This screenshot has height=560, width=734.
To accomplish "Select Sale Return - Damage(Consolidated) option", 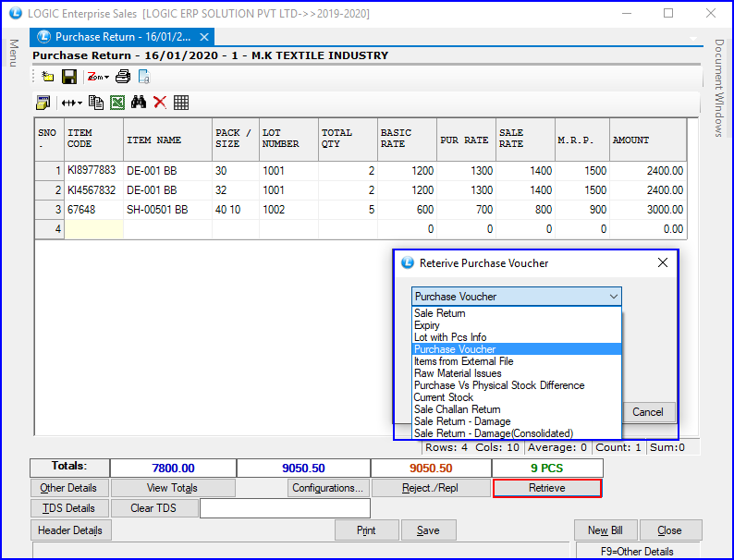I will [517, 433].
